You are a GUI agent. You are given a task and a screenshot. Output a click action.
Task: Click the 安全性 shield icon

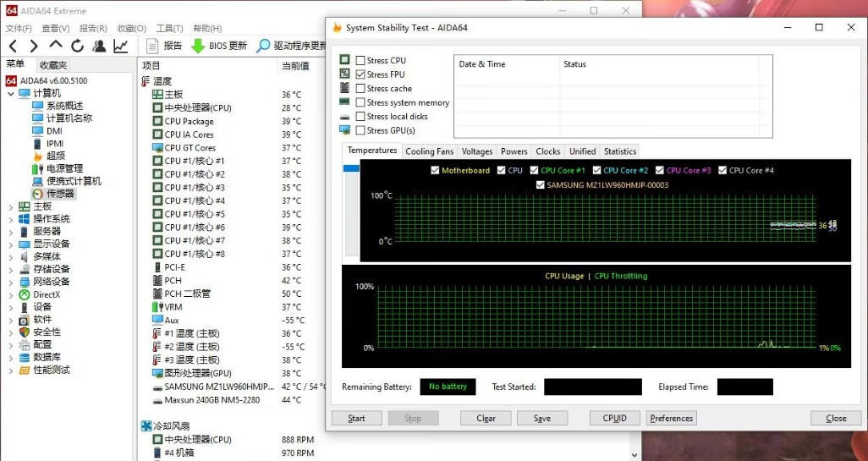[24, 332]
